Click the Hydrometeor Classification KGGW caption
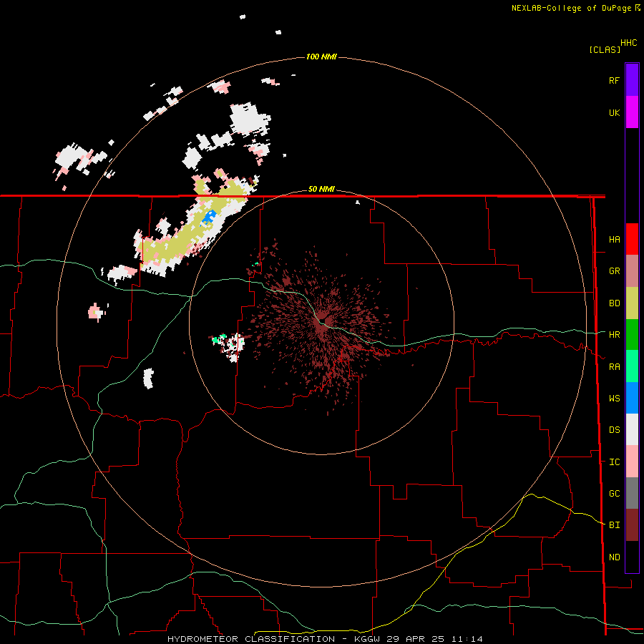This screenshot has width=644, height=644. (x=325, y=639)
